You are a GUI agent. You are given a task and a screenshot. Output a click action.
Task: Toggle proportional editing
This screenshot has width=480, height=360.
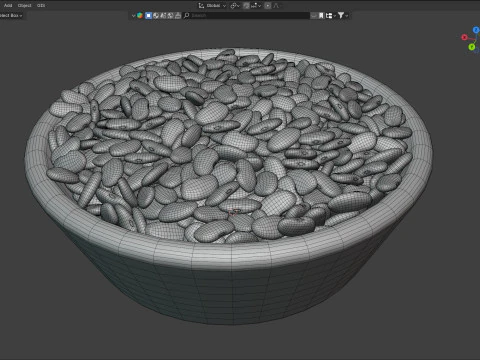pyautogui.click(x=268, y=6)
